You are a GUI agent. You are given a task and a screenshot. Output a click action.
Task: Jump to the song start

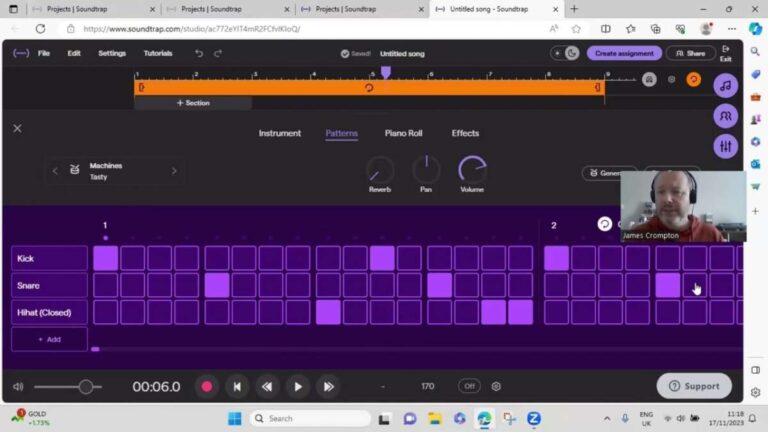point(237,386)
